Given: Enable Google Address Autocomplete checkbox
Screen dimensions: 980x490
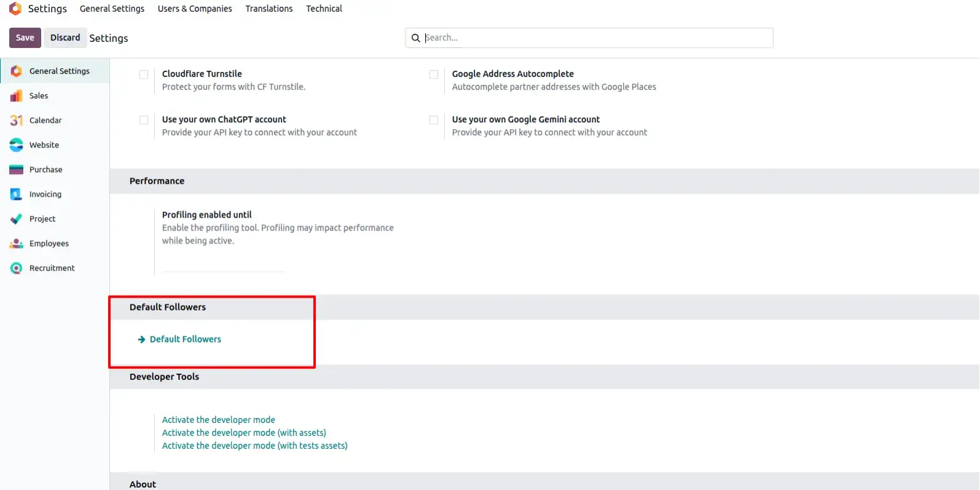Looking at the screenshot, I should click(434, 74).
